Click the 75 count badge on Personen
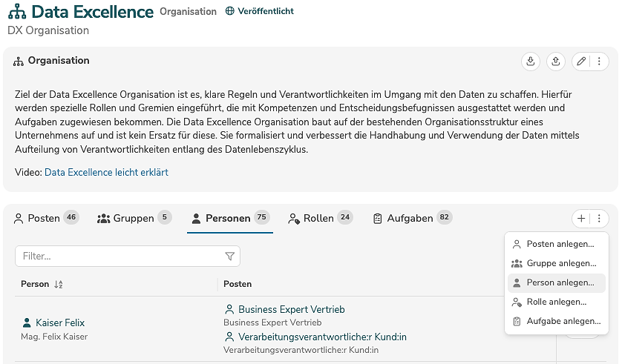Image resolution: width=622 pixels, height=364 pixels. point(262,217)
